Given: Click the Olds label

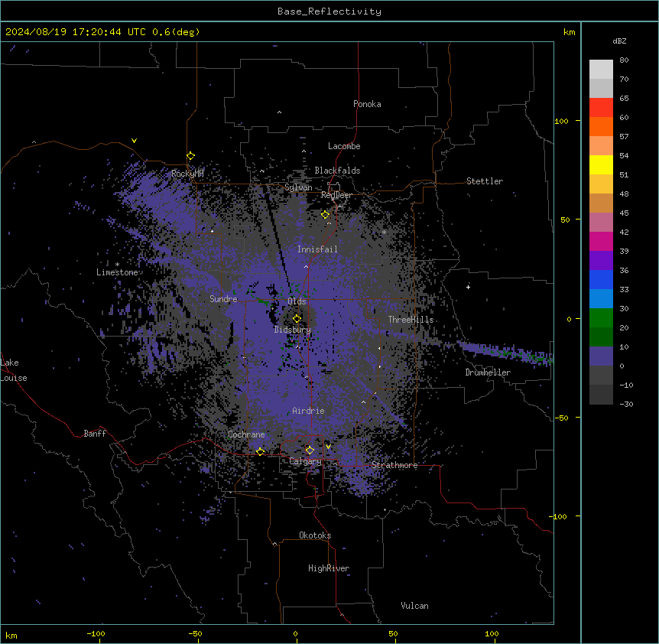Looking at the screenshot, I should (x=297, y=301).
